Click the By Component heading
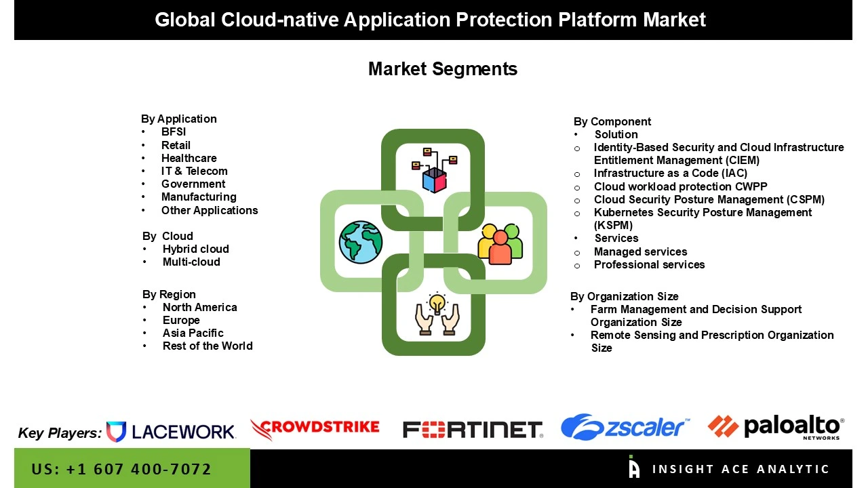868x488 pixels. click(612, 122)
